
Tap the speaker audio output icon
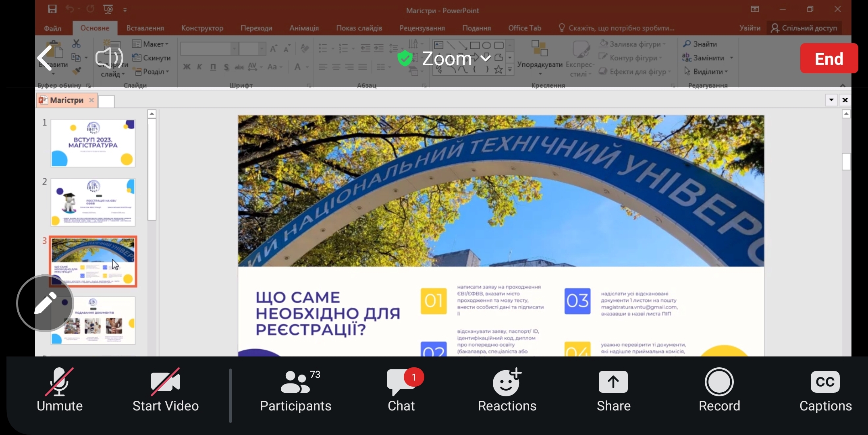[x=109, y=58]
